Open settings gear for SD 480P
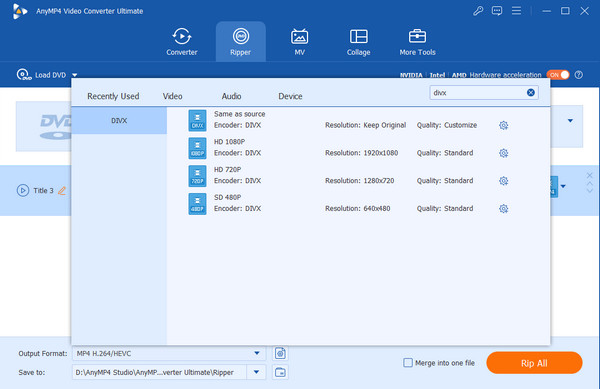The image size is (600, 389). [x=504, y=209]
